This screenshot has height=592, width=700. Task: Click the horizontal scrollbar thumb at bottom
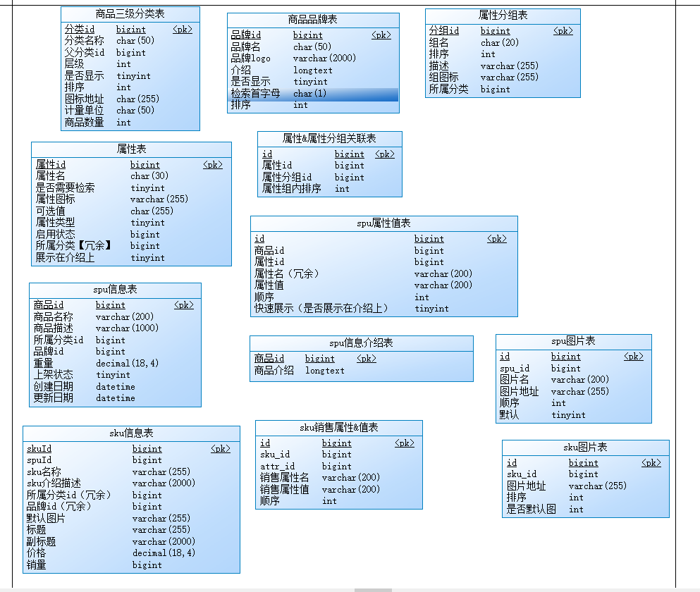373,590
